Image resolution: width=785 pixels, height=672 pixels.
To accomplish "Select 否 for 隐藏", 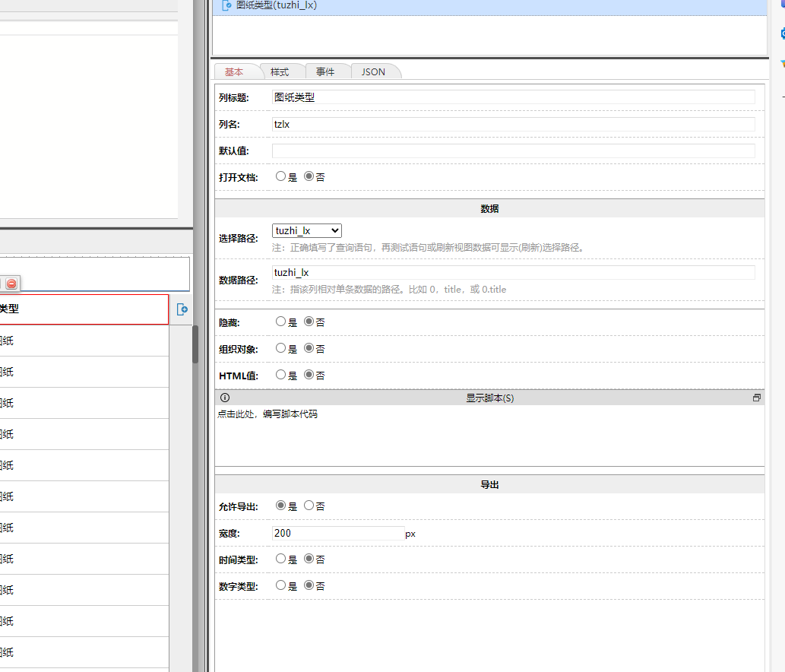I will tap(309, 322).
